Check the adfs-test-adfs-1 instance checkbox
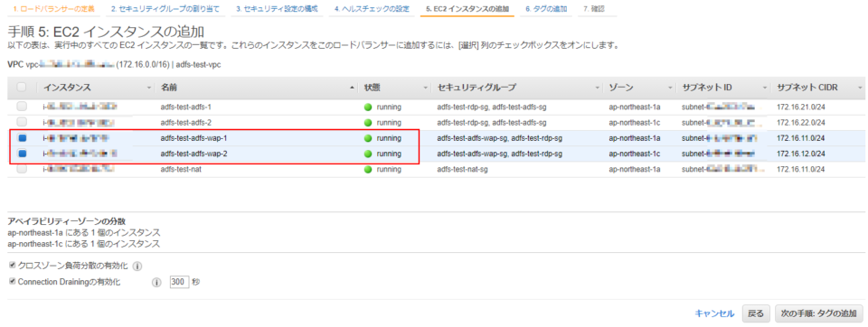The width and height of the screenshot is (868, 327). (x=22, y=107)
